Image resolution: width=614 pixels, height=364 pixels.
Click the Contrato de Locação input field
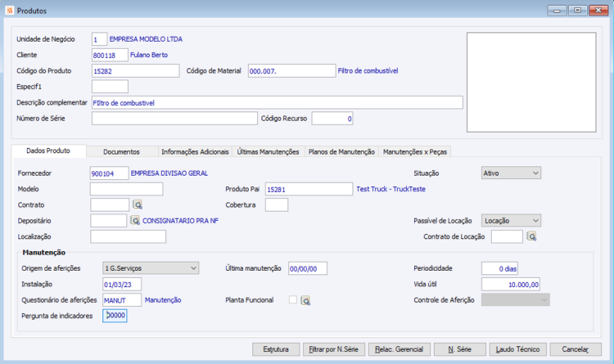point(507,236)
